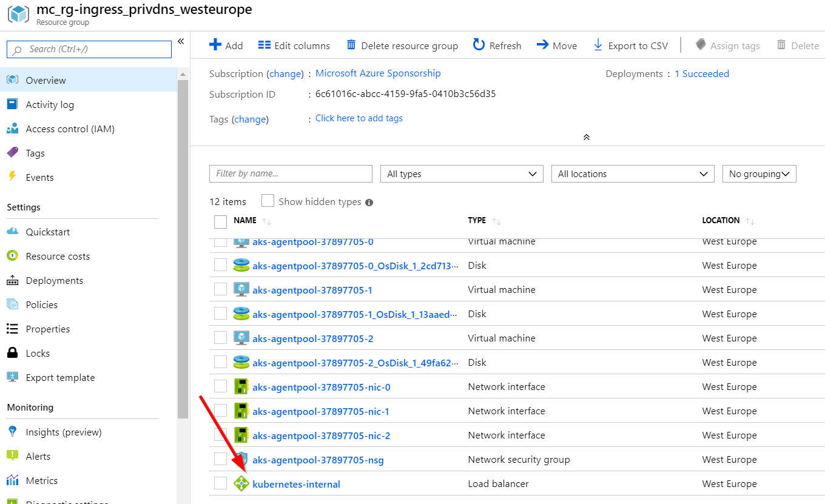
Task: Click the Refresh icon in toolbar
Action: pyautogui.click(x=479, y=45)
